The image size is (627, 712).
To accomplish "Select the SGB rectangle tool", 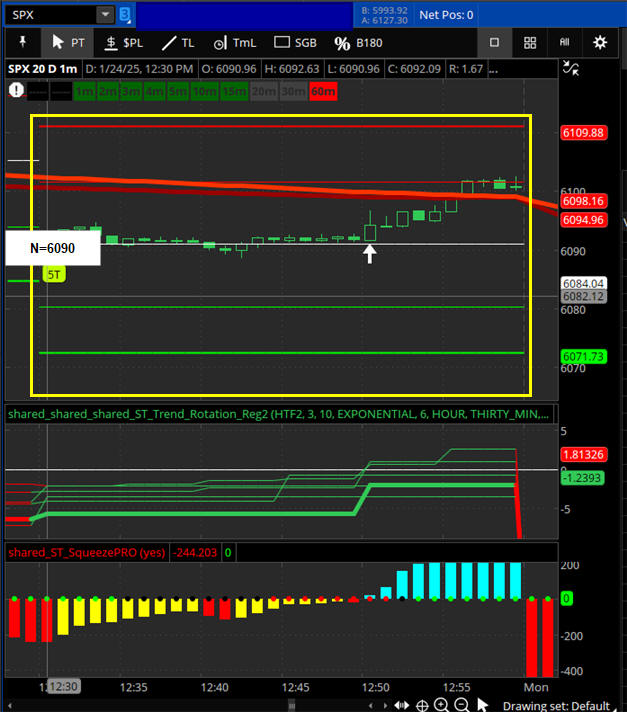I will [295, 43].
